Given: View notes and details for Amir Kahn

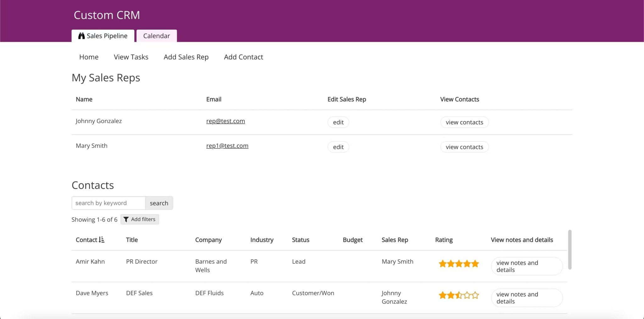Looking at the screenshot, I should click(526, 266).
